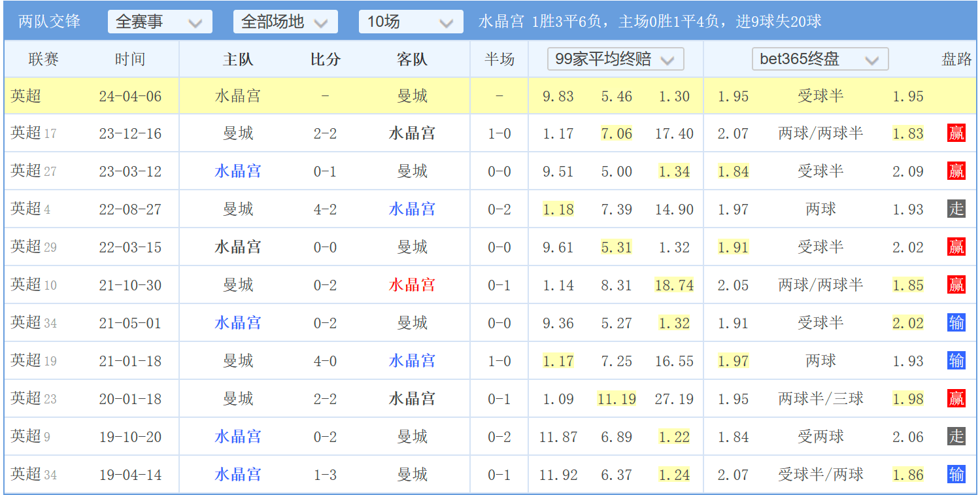
Task: Click the blue 输 badge for 21-05-01 match
Action: (x=956, y=323)
